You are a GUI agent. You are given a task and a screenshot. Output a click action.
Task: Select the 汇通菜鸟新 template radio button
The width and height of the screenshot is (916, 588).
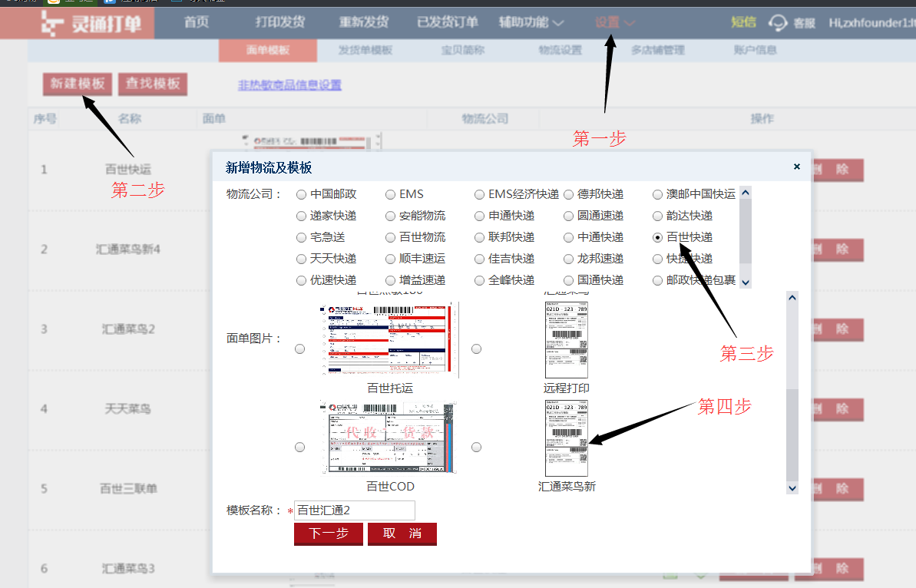click(x=477, y=447)
